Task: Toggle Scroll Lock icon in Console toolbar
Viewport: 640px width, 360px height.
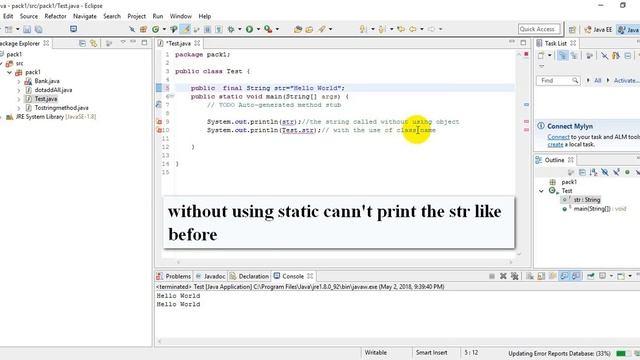Action: (541, 276)
